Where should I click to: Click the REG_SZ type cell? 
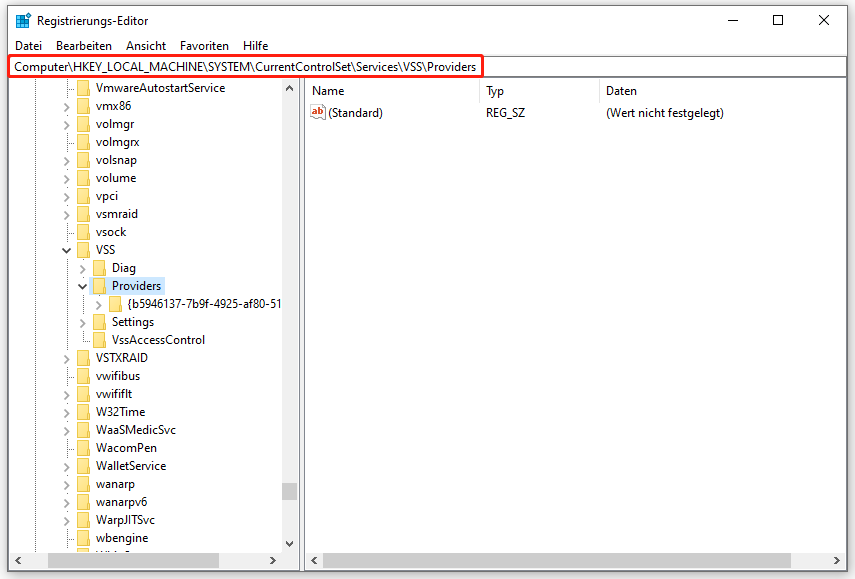(x=505, y=113)
